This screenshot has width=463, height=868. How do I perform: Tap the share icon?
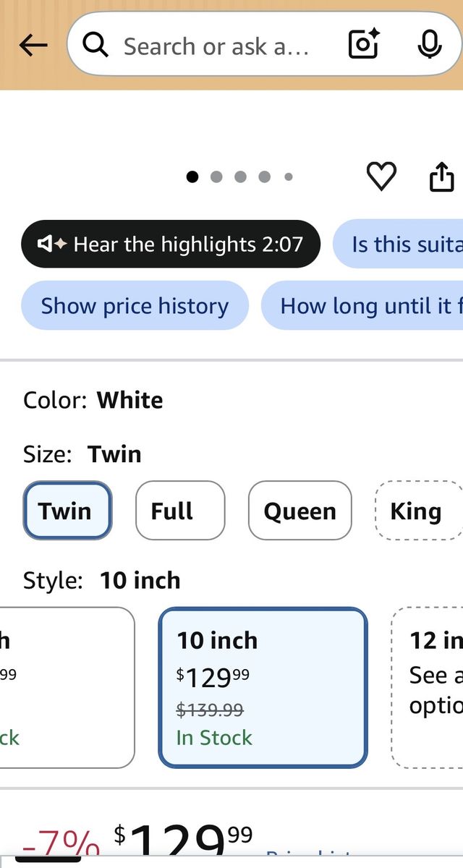coord(442,176)
